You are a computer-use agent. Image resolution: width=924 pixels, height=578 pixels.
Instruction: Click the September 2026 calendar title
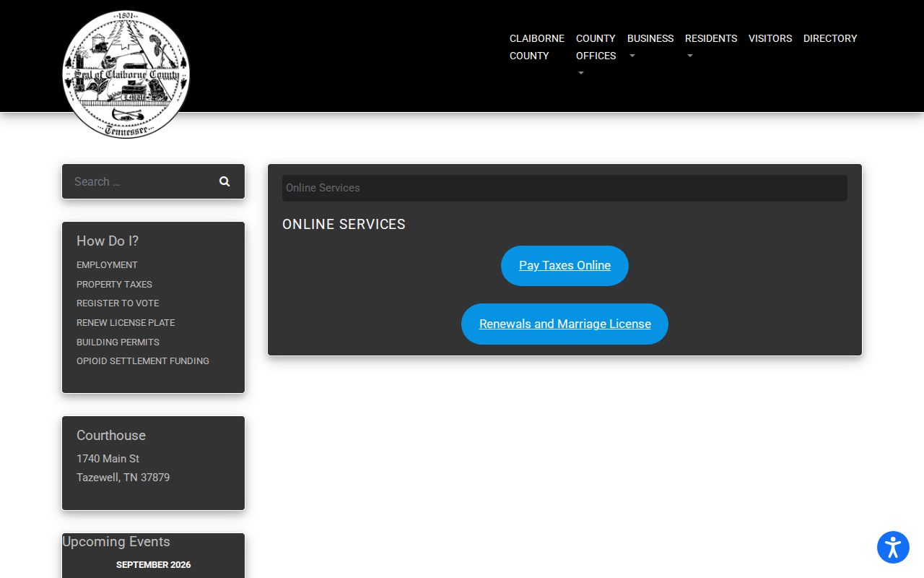click(x=153, y=565)
